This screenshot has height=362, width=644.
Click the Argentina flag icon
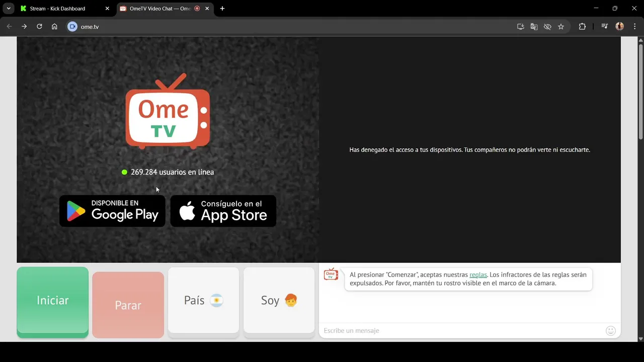point(216,301)
